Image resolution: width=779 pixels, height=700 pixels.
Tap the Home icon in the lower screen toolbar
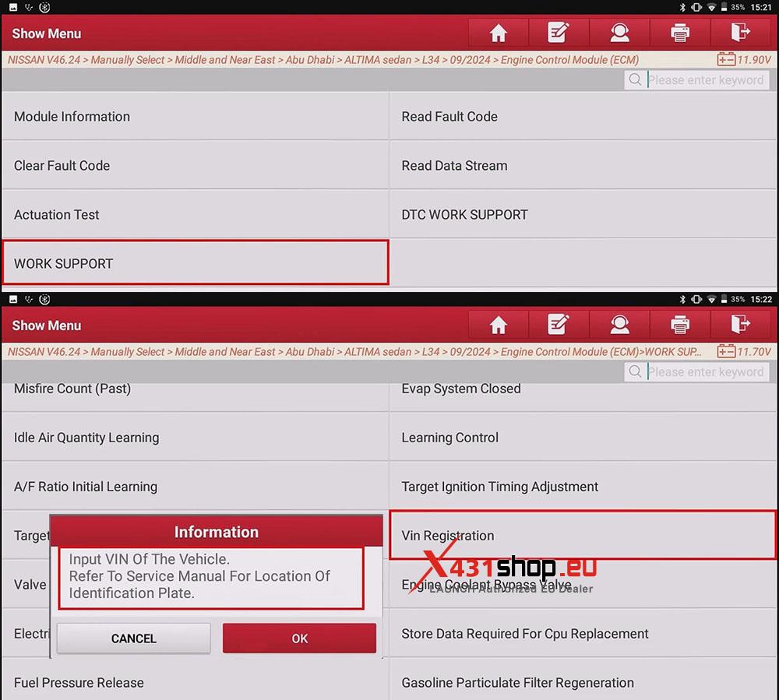(x=499, y=325)
